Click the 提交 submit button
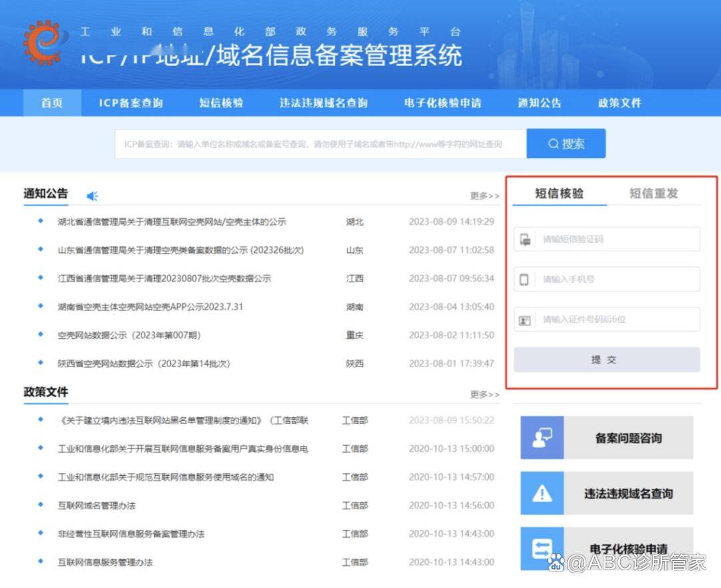Screen dimensions: 721x588 pyautogui.click(x=607, y=360)
